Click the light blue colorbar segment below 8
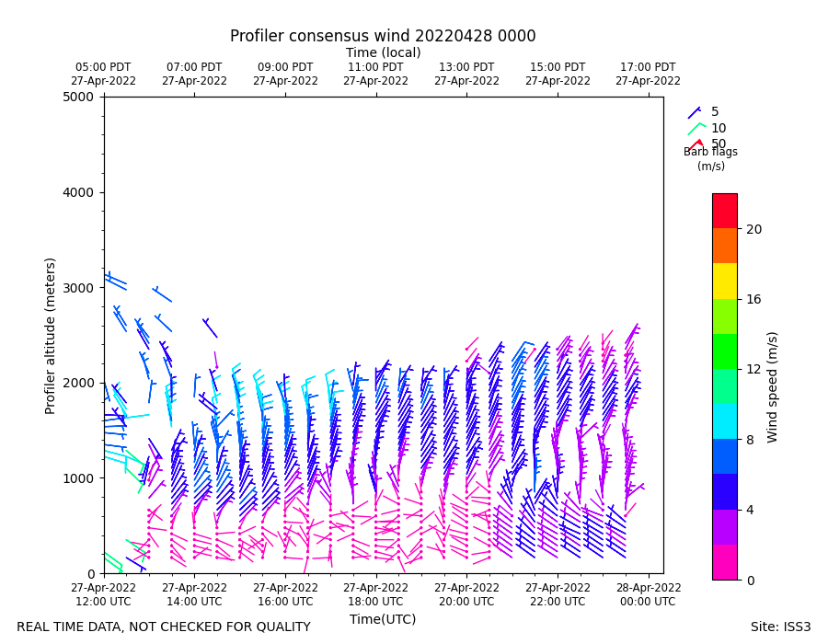828x644 pixels. (x=725, y=456)
